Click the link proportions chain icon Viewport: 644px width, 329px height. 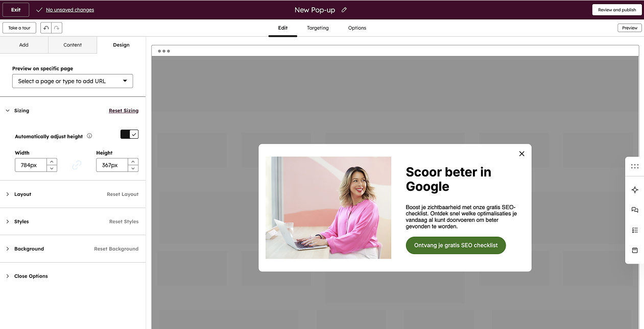point(77,165)
